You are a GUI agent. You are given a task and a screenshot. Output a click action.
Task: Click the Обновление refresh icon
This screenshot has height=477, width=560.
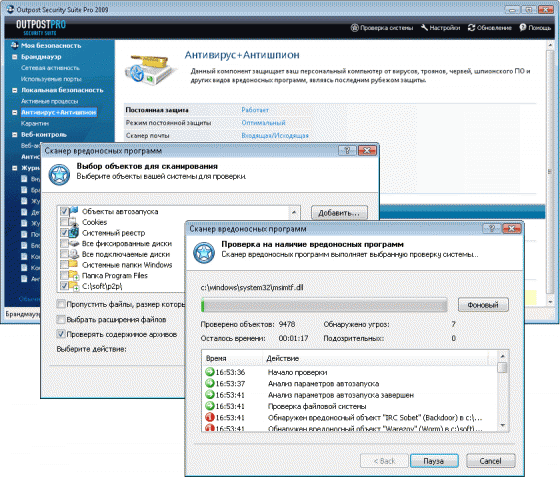pos(471,27)
